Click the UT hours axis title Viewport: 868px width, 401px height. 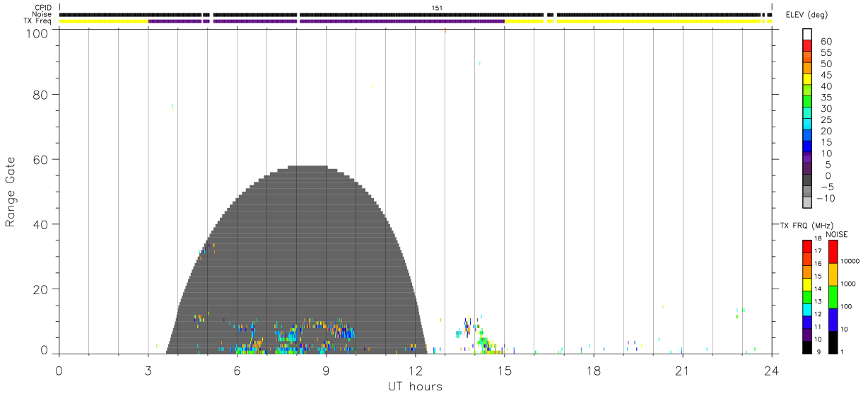pos(415,386)
